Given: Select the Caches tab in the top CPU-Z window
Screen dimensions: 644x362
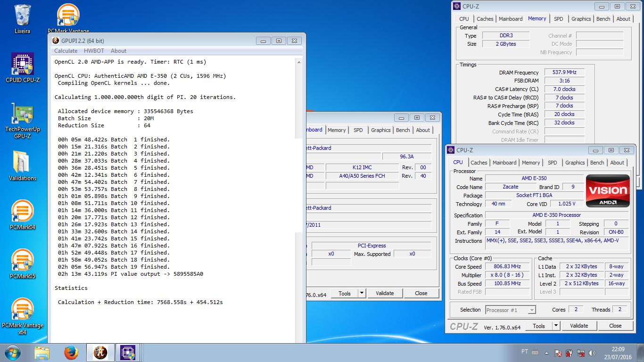Looking at the screenshot, I should click(x=485, y=19).
